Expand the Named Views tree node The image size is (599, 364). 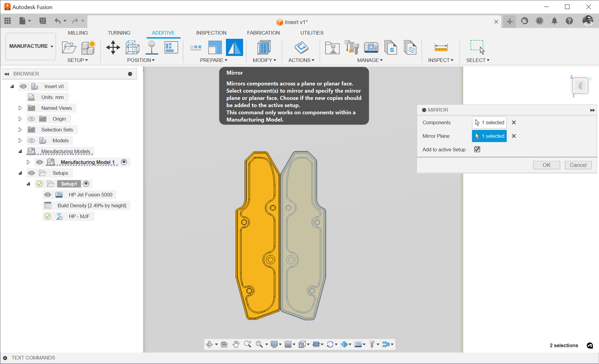point(20,108)
